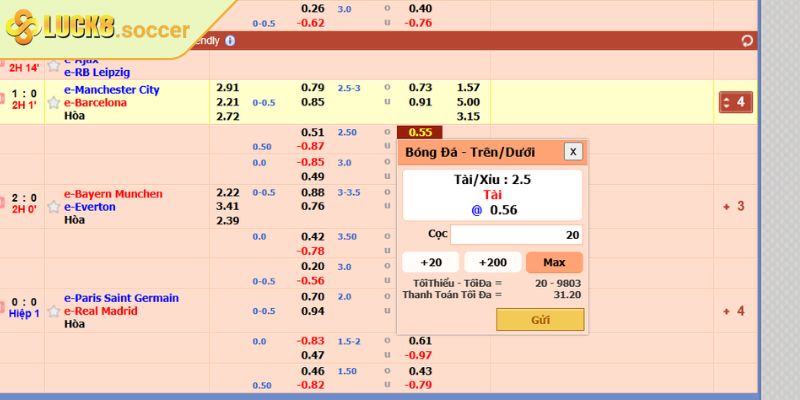The height and width of the screenshot is (400, 800).
Task: Pick handicap odds 0.26
Action: pyautogui.click(x=313, y=9)
